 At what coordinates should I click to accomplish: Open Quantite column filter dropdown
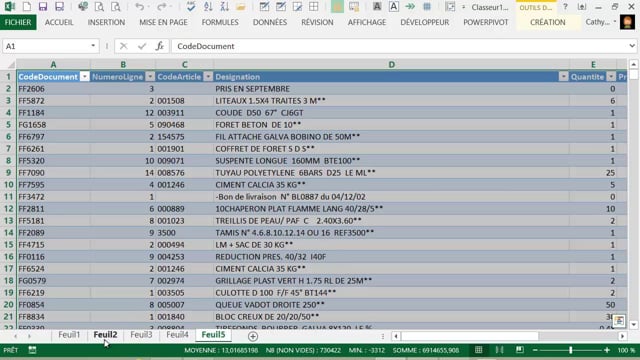click(611, 77)
